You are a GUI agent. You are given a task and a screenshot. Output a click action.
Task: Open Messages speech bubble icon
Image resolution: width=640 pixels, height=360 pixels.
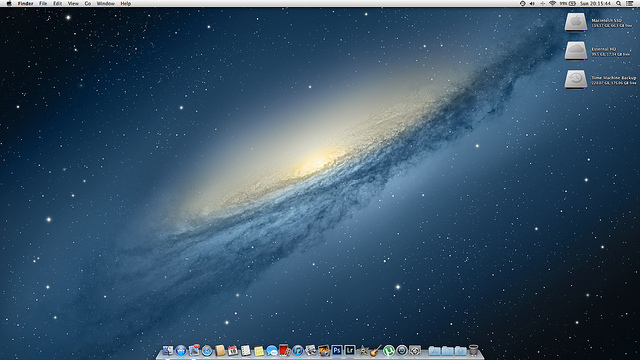tap(272, 351)
